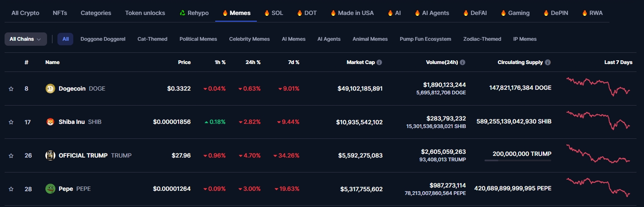Sort by 1h % column
644x207 pixels.
point(220,62)
